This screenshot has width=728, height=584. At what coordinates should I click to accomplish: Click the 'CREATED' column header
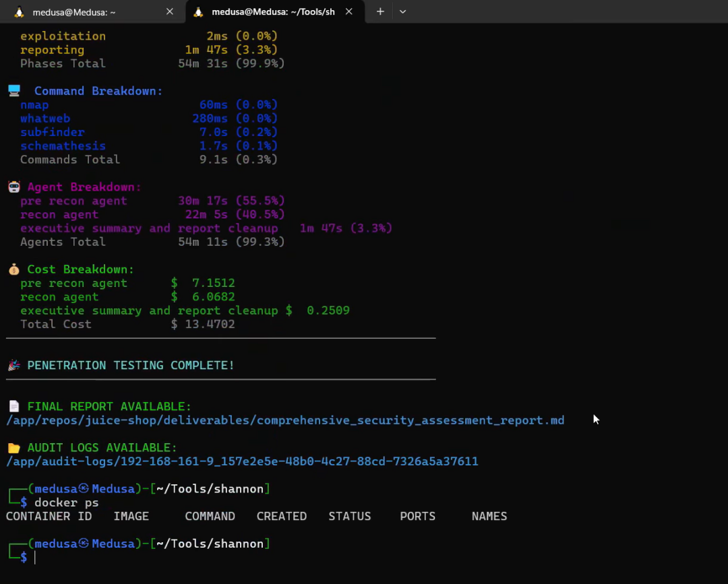tap(282, 516)
